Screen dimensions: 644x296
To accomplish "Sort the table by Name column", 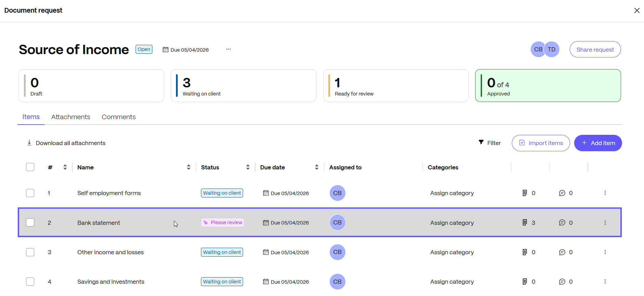I will coord(189,167).
